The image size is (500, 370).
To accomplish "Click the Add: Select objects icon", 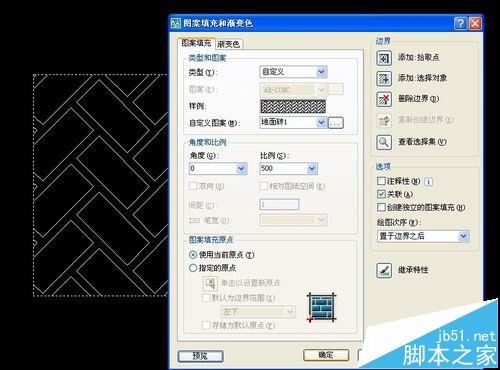I will (x=384, y=79).
